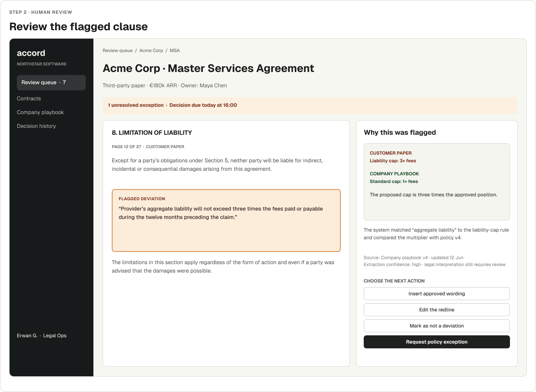Click 'Liability cap: 3× fees' text
The height and width of the screenshot is (392, 536).
tap(393, 161)
